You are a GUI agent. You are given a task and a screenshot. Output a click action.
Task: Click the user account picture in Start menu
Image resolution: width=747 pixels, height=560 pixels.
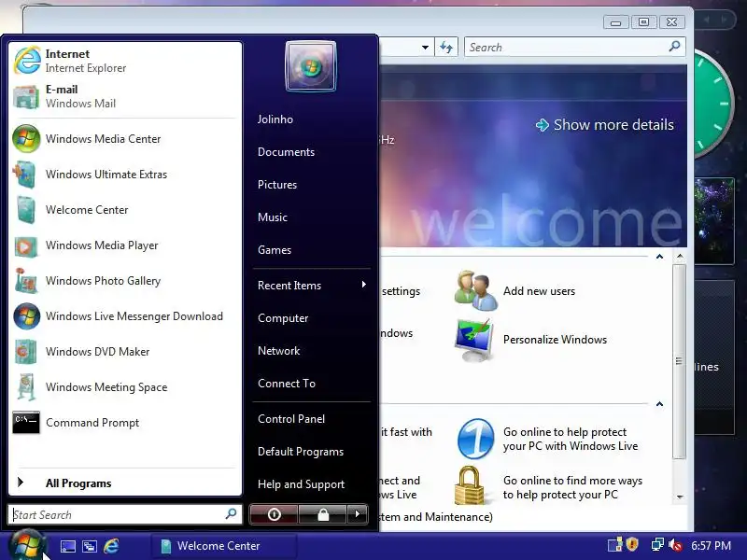(x=311, y=66)
